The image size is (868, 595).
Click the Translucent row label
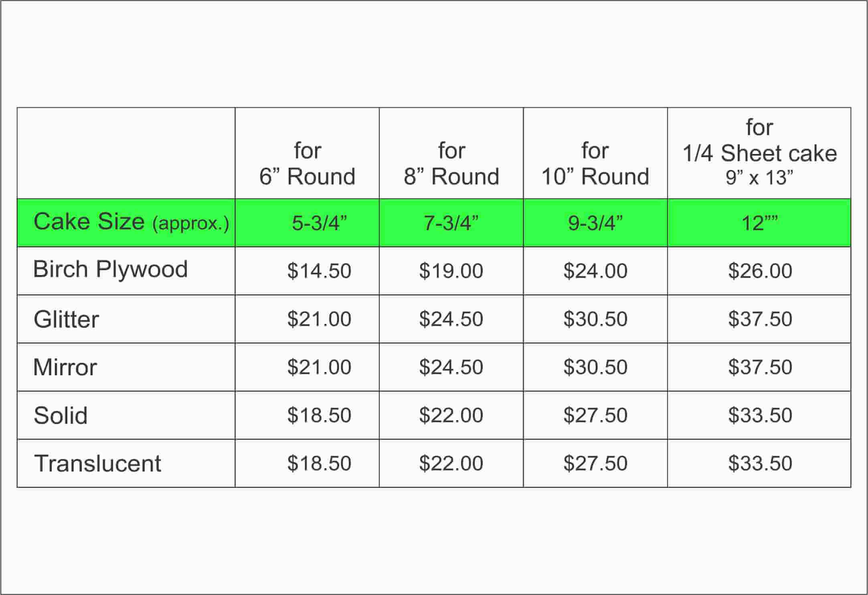(97, 463)
